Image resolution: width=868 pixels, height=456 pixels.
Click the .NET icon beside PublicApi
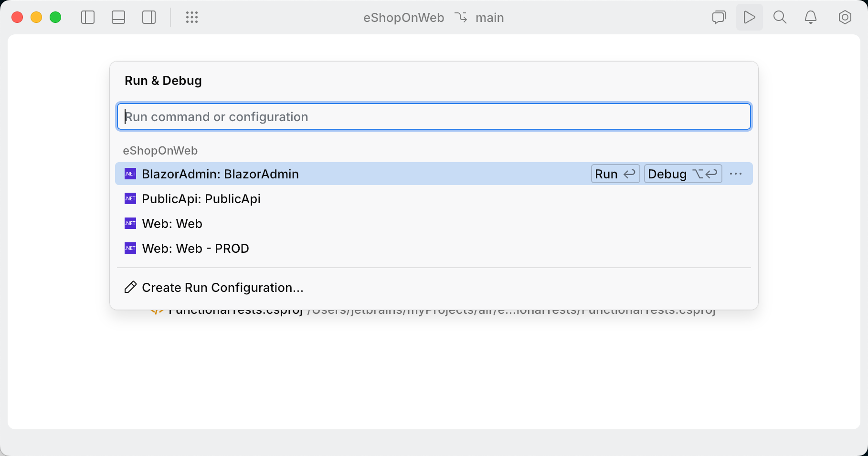(x=130, y=198)
